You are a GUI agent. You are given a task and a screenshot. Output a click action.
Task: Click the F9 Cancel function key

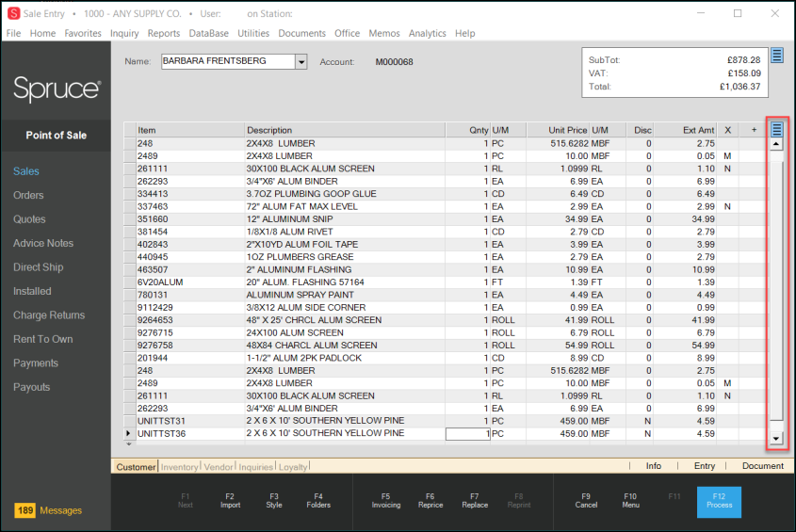pos(586,501)
